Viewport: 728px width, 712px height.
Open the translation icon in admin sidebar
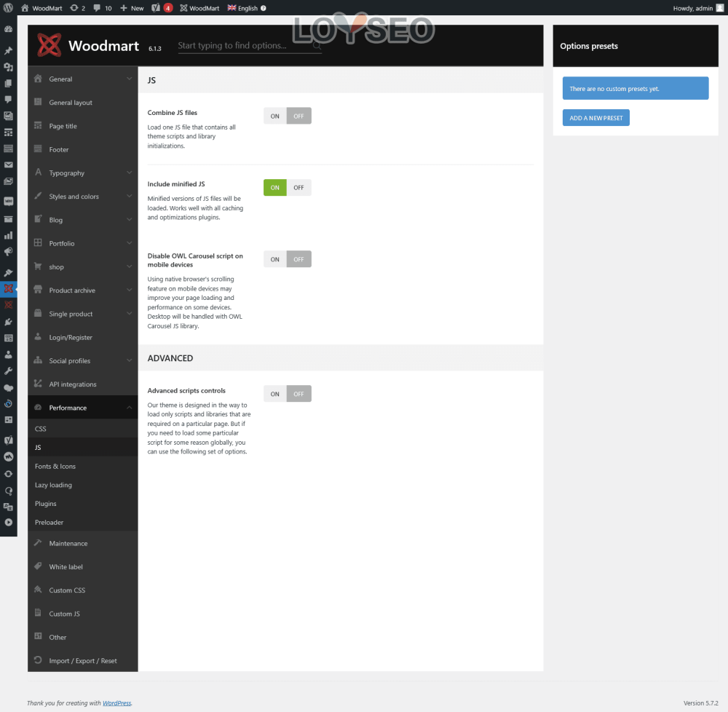point(8,507)
